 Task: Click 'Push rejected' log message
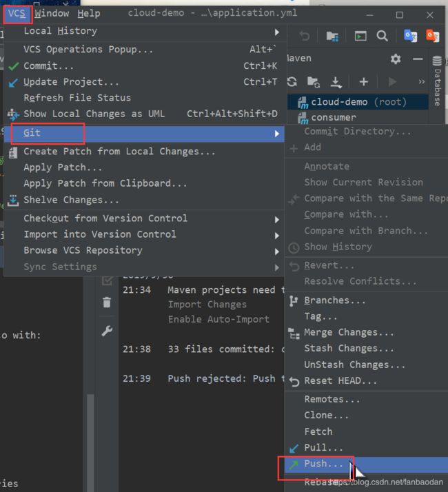(x=226, y=379)
